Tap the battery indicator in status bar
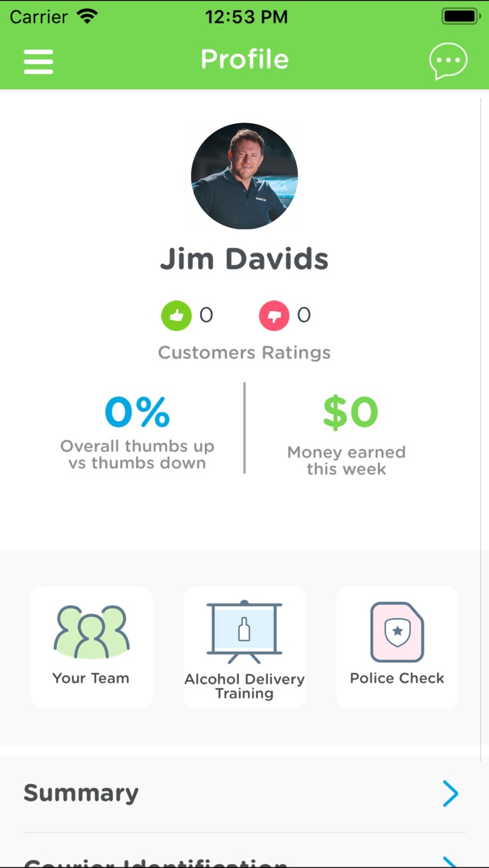The image size is (489, 868). 460,16
